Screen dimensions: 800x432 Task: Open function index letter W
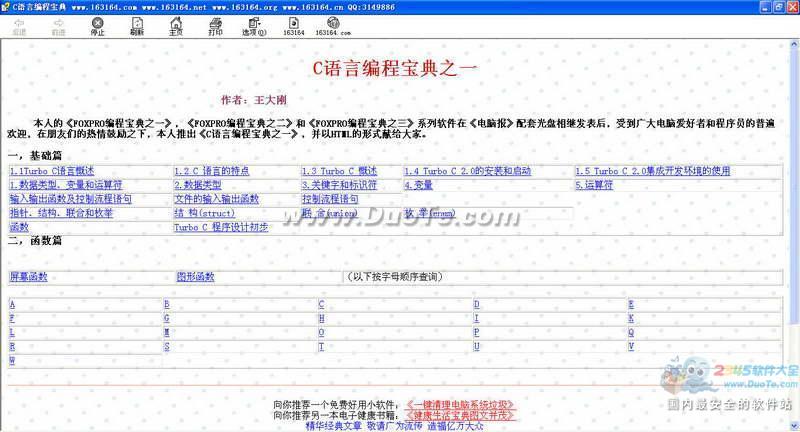pyautogui.click(x=12, y=361)
